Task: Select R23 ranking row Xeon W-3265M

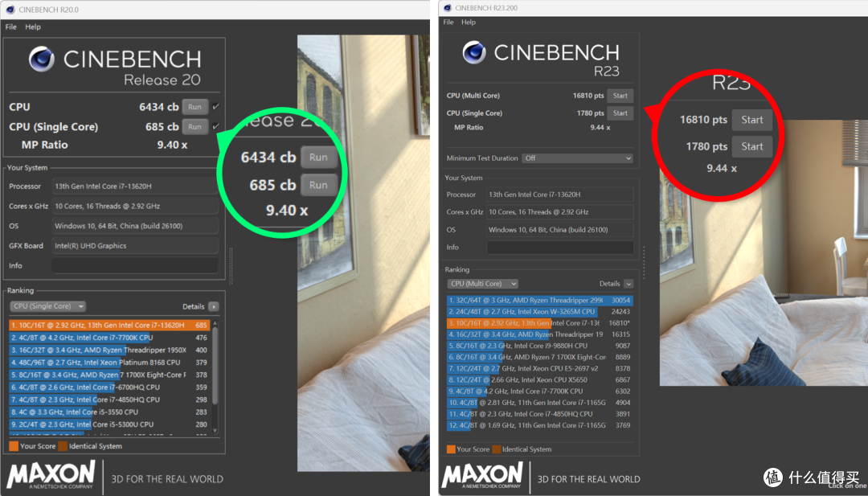Action: click(x=540, y=312)
